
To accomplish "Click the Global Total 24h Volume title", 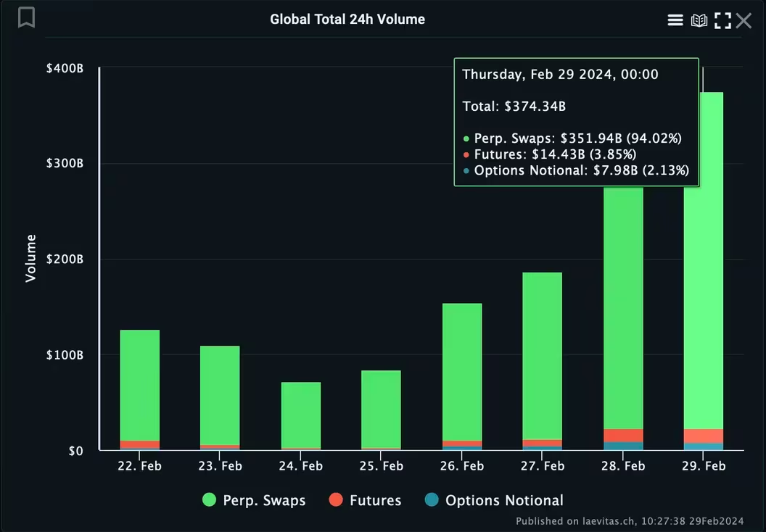I will coord(347,20).
